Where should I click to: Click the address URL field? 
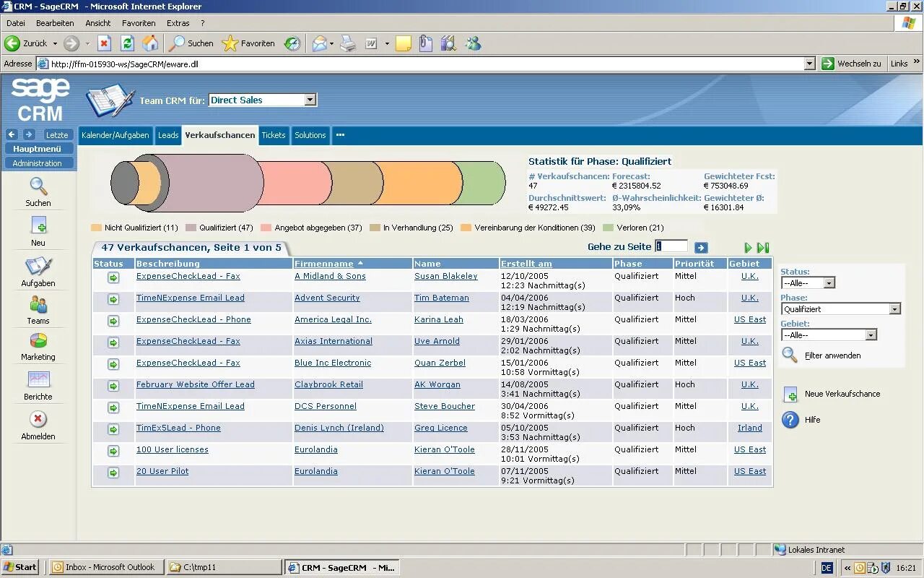(x=426, y=64)
